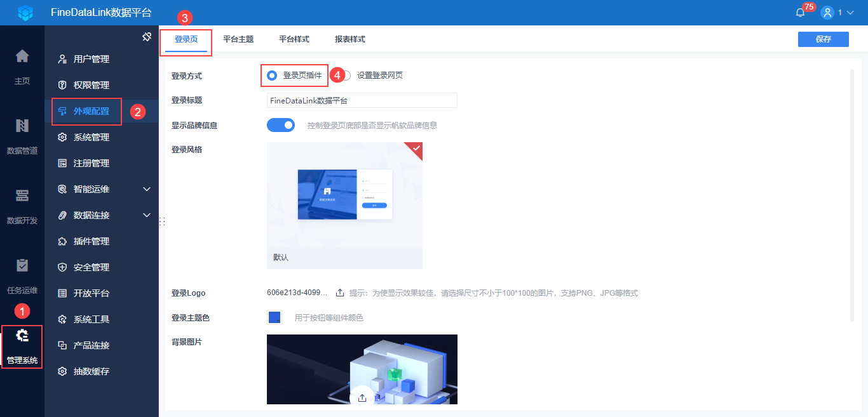Screen dimensions: 868x417
Task: Click the 注册管理 icon
Action: tap(62, 163)
